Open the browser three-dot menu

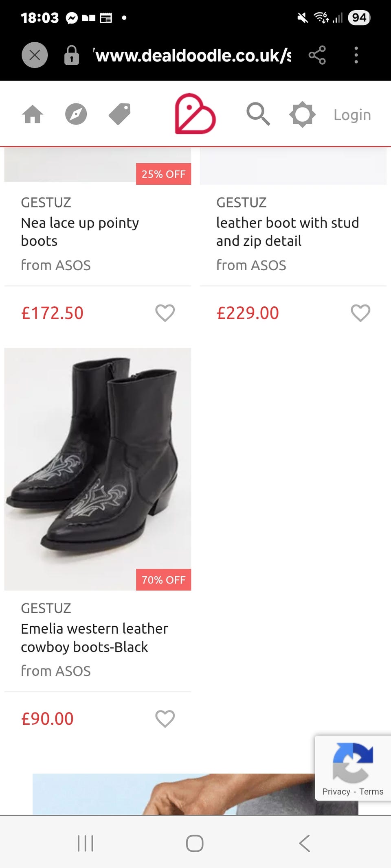click(x=356, y=55)
